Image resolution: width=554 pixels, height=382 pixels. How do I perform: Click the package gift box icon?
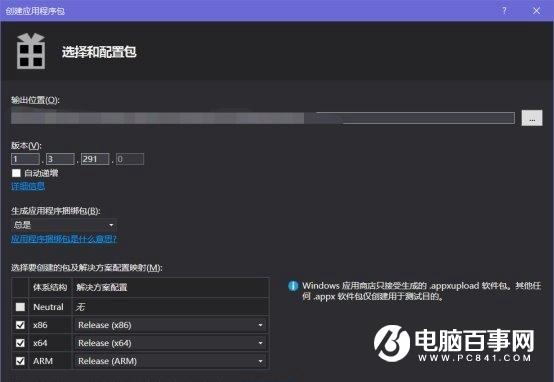31,51
